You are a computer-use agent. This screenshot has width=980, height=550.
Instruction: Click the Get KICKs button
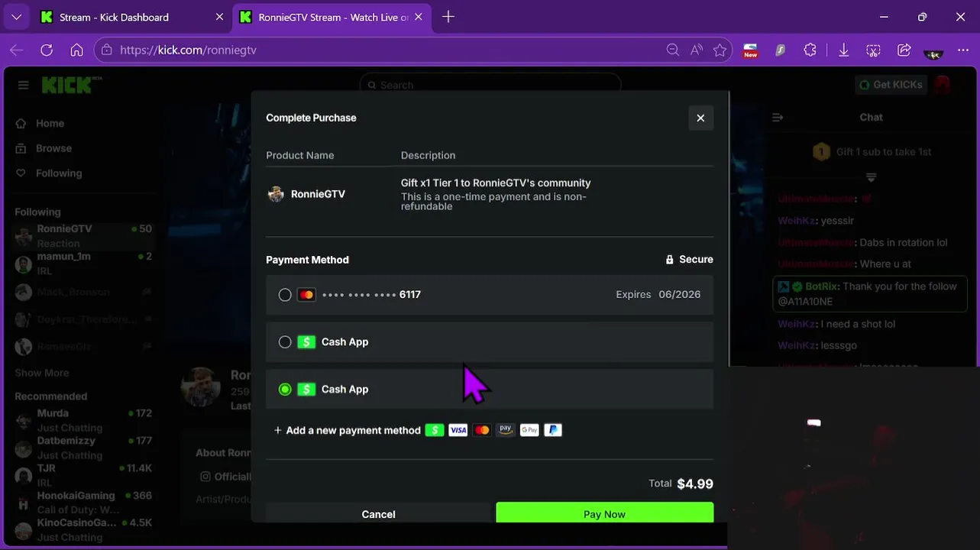pyautogui.click(x=891, y=85)
